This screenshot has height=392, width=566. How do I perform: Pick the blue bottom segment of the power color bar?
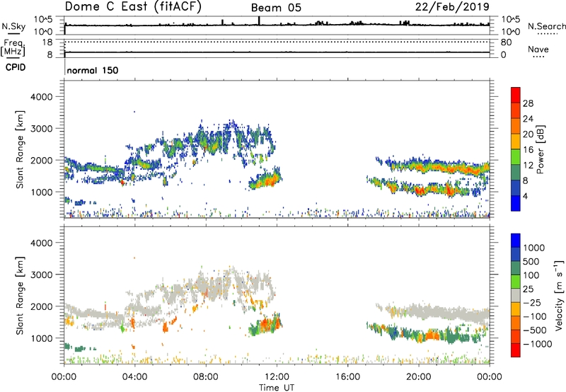pos(516,203)
